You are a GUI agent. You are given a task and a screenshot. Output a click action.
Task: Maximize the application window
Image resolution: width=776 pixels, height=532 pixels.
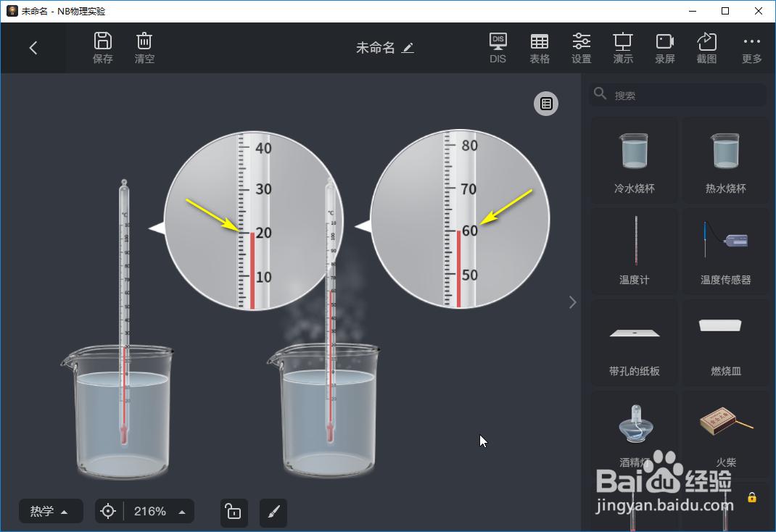(725, 11)
